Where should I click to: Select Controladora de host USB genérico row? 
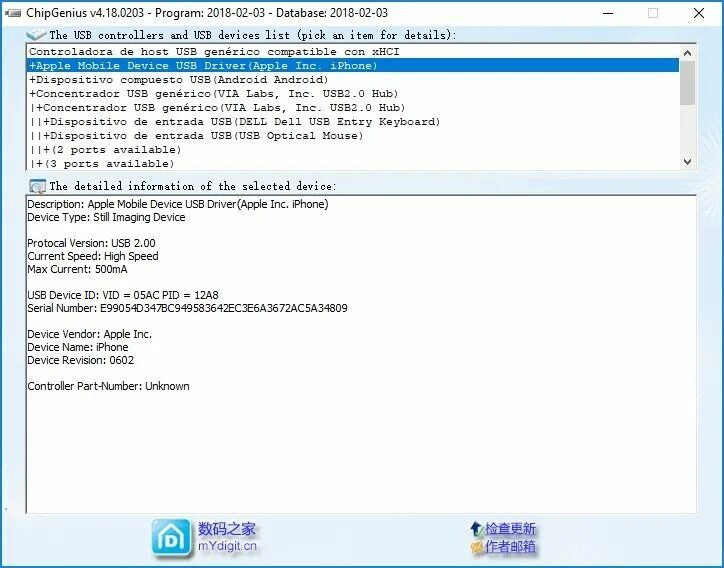353,52
